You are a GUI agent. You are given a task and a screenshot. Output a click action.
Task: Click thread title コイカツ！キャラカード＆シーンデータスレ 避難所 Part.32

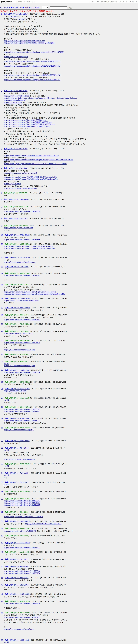pyautogui.click(x=27, y=11)
